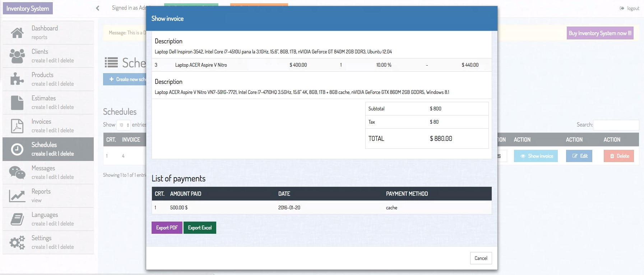The height and width of the screenshot is (275, 644).
Task: Click the Reports line chart icon
Action: pyautogui.click(x=17, y=196)
